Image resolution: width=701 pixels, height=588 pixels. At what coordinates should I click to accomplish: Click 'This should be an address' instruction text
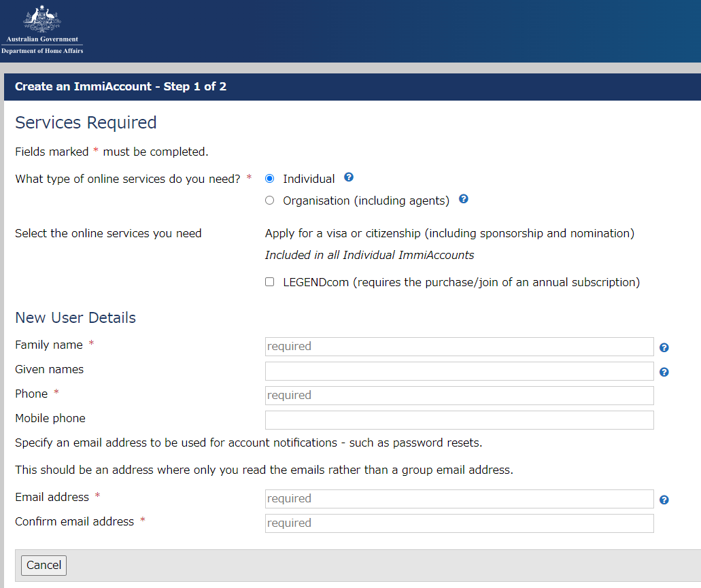tap(264, 470)
